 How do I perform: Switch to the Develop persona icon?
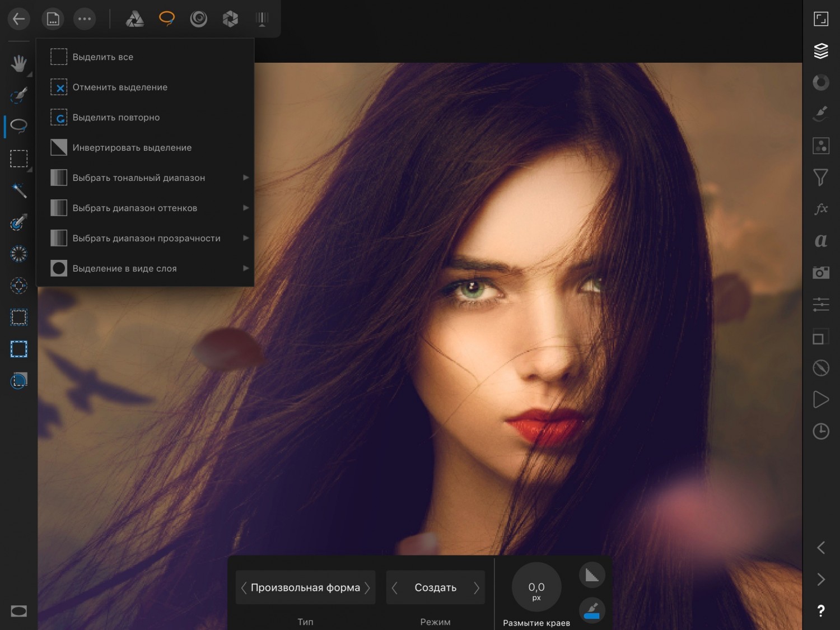[230, 19]
